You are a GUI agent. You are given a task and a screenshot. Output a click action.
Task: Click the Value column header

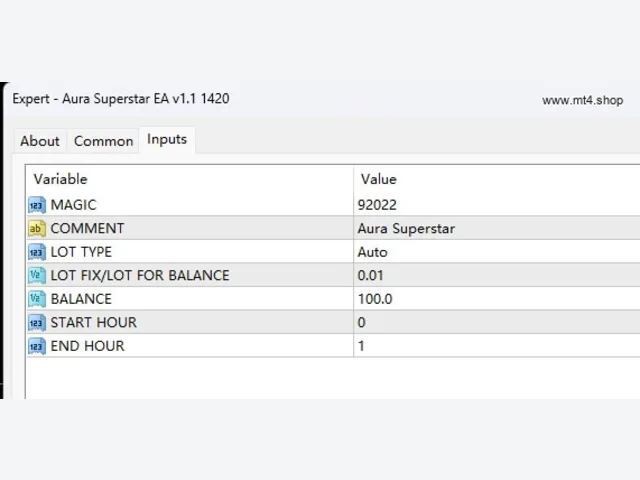tap(379, 179)
